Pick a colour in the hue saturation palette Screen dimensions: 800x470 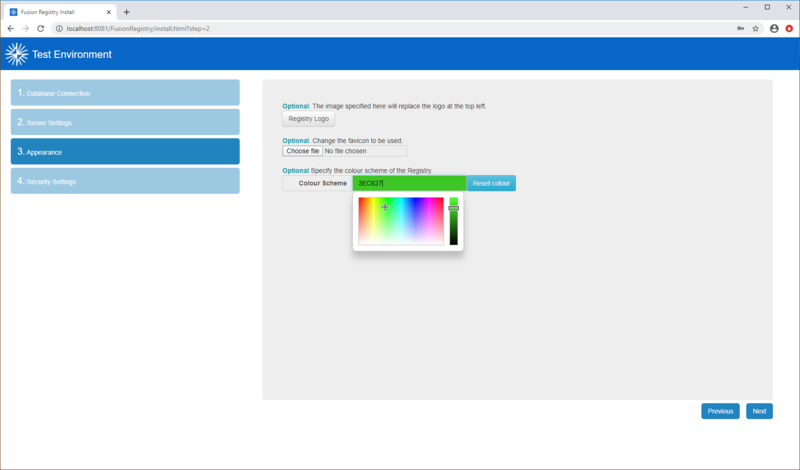[401, 221]
